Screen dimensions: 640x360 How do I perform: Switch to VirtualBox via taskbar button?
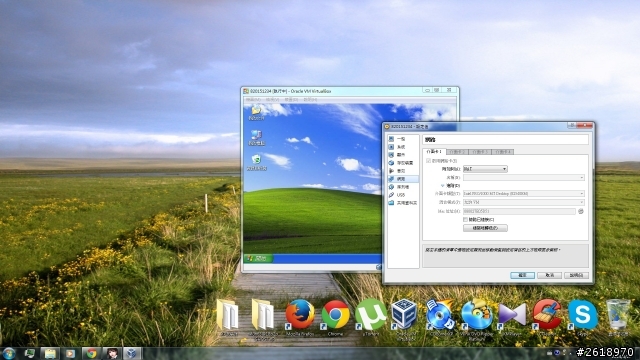(131, 353)
